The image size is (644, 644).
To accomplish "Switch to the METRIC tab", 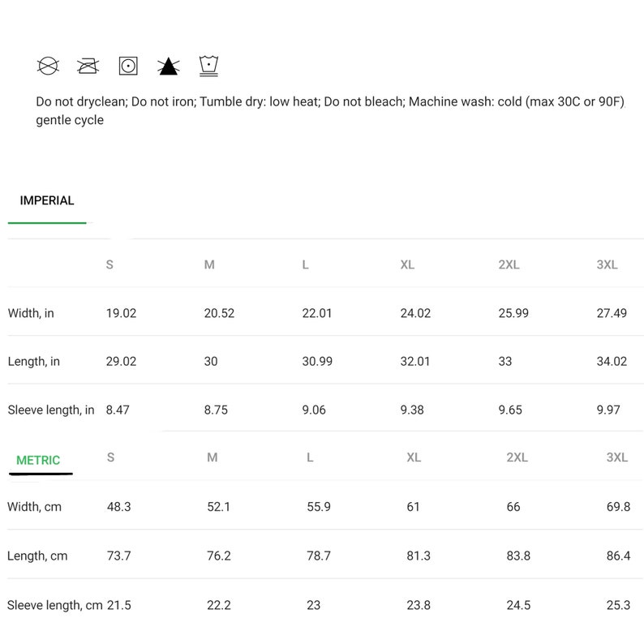I will click(x=38, y=460).
